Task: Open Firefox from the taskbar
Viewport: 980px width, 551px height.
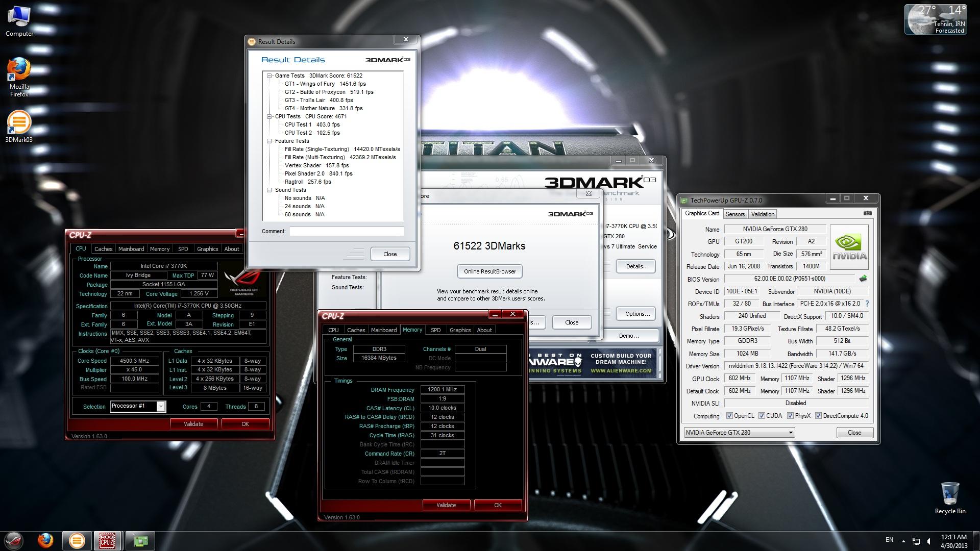Action: [45, 540]
